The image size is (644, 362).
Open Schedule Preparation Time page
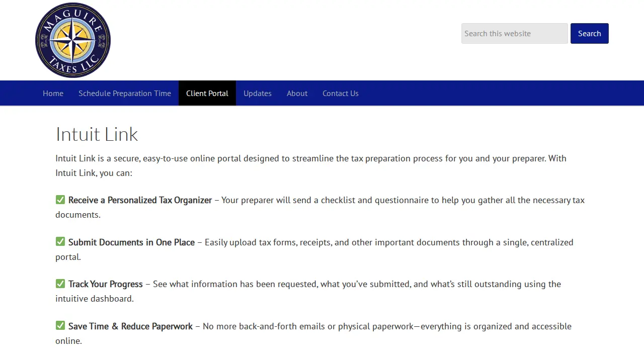coord(125,93)
